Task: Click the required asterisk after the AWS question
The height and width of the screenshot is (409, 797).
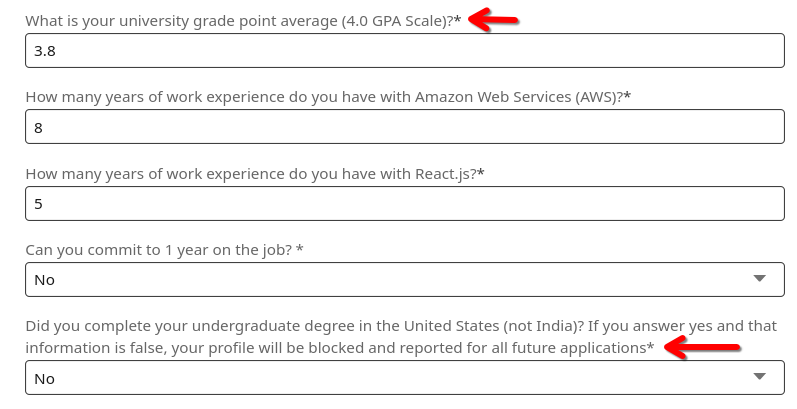Action: coord(627,96)
